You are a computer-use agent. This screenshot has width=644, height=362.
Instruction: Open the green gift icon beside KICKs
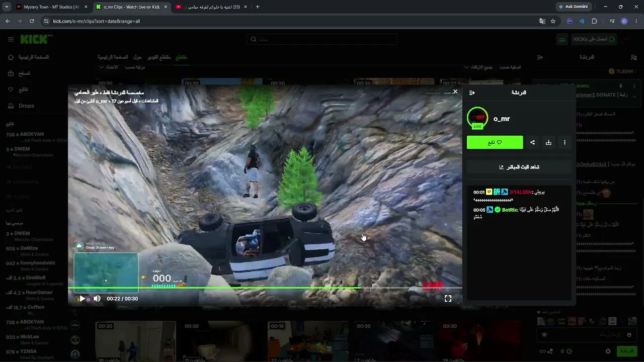coord(562,39)
